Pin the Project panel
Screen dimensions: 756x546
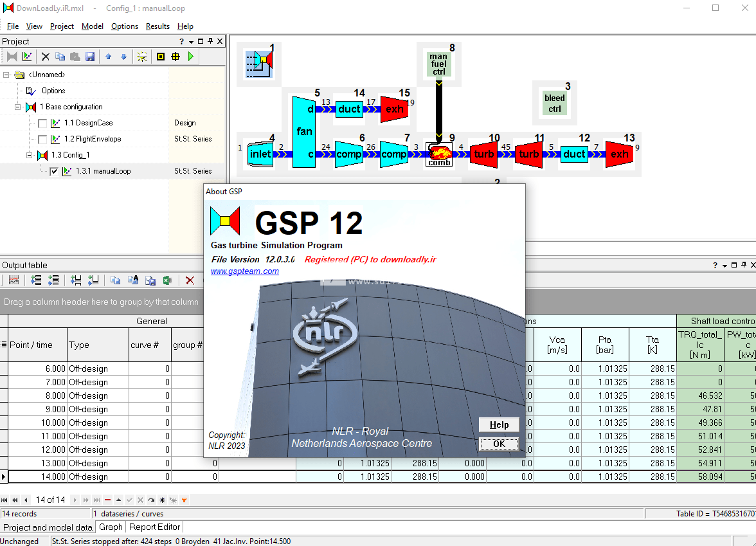coord(210,41)
